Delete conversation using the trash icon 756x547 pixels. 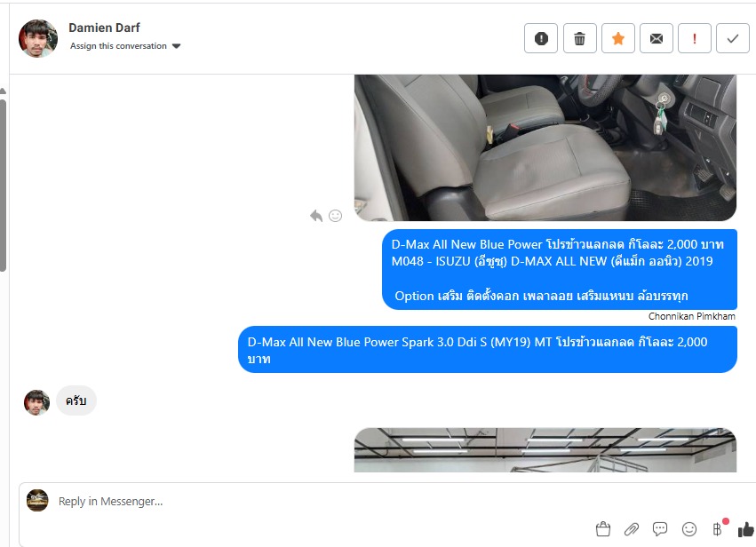click(x=579, y=38)
